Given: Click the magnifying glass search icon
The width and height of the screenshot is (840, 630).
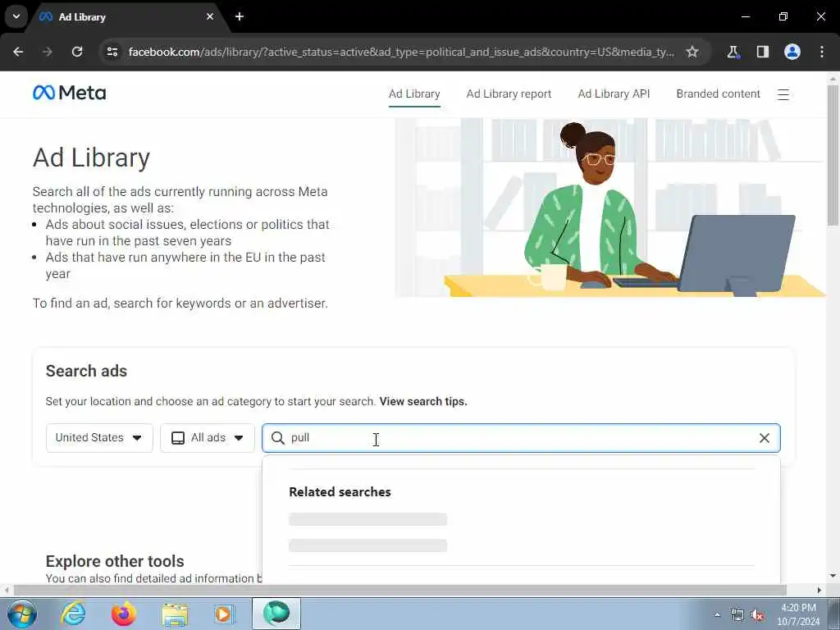Looking at the screenshot, I should [277, 438].
